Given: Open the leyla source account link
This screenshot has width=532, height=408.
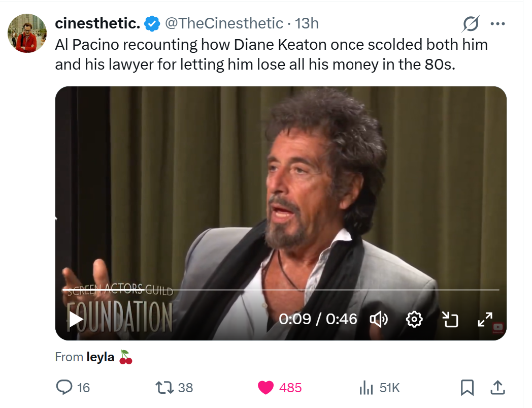Looking at the screenshot, I should tap(101, 357).
